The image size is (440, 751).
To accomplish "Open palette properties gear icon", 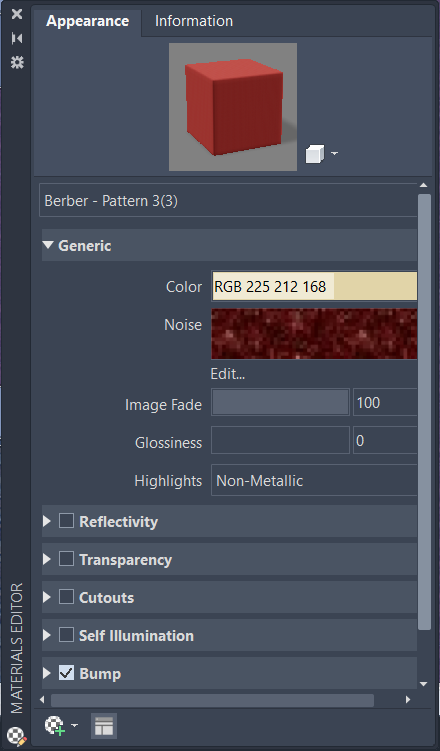I will click(17, 62).
